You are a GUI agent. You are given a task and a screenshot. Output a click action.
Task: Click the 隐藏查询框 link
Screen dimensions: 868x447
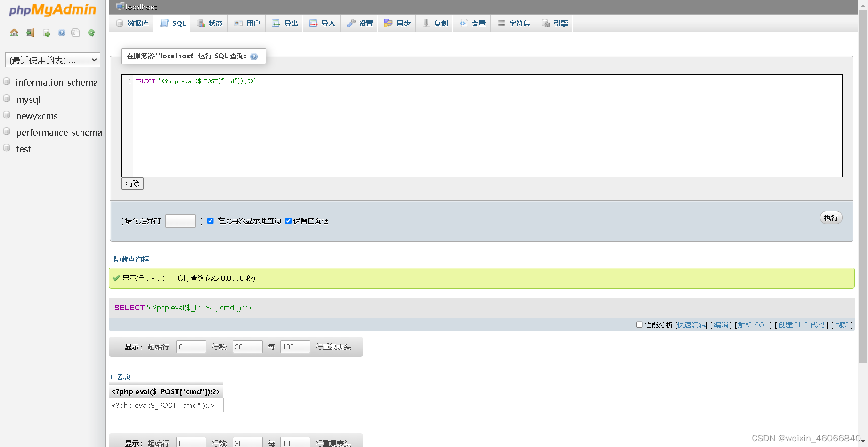pos(131,260)
